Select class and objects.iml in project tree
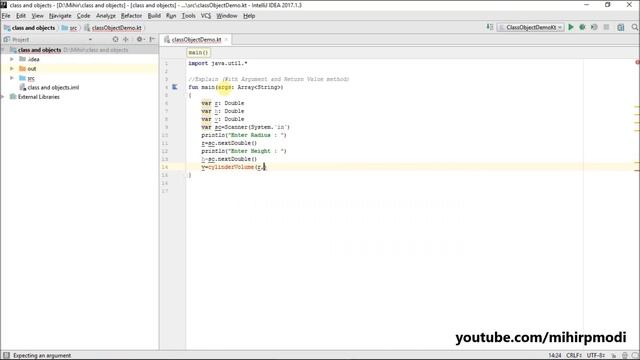The width and height of the screenshot is (640, 360). coord(53,87)
